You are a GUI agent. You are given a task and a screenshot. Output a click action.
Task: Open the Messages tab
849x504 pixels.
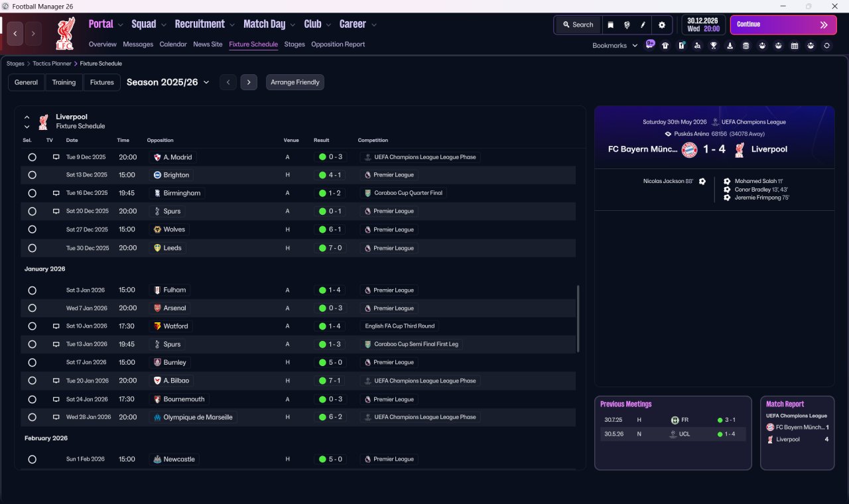(x=138, y=44)
